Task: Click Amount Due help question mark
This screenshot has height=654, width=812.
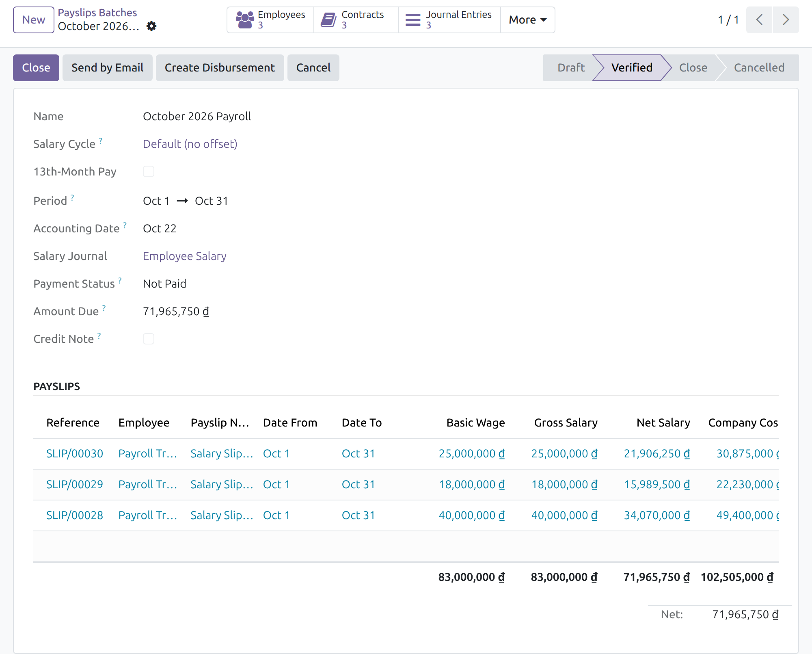Action: click(x=104, y=308)
